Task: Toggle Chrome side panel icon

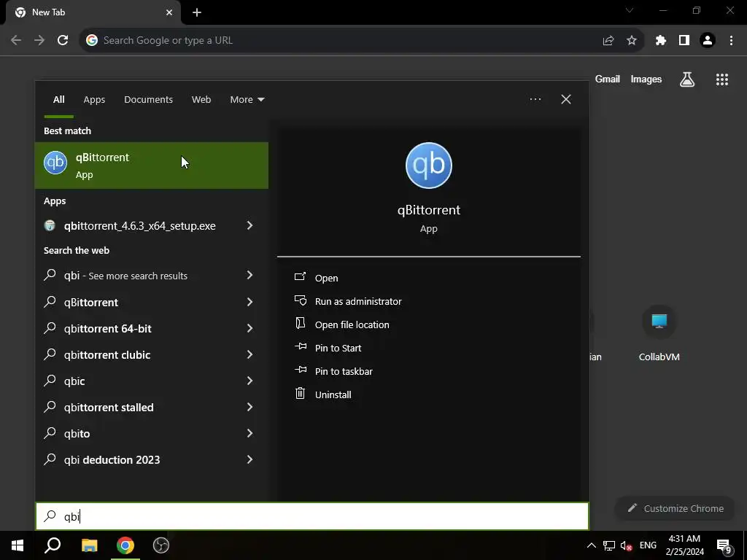Action: tap(684, 41)
